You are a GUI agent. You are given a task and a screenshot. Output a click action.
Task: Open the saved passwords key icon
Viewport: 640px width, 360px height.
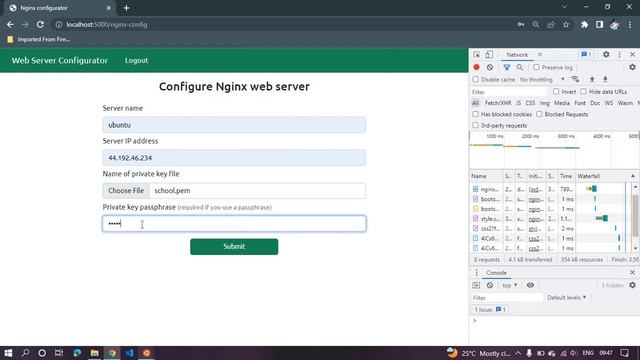[521, 24]
